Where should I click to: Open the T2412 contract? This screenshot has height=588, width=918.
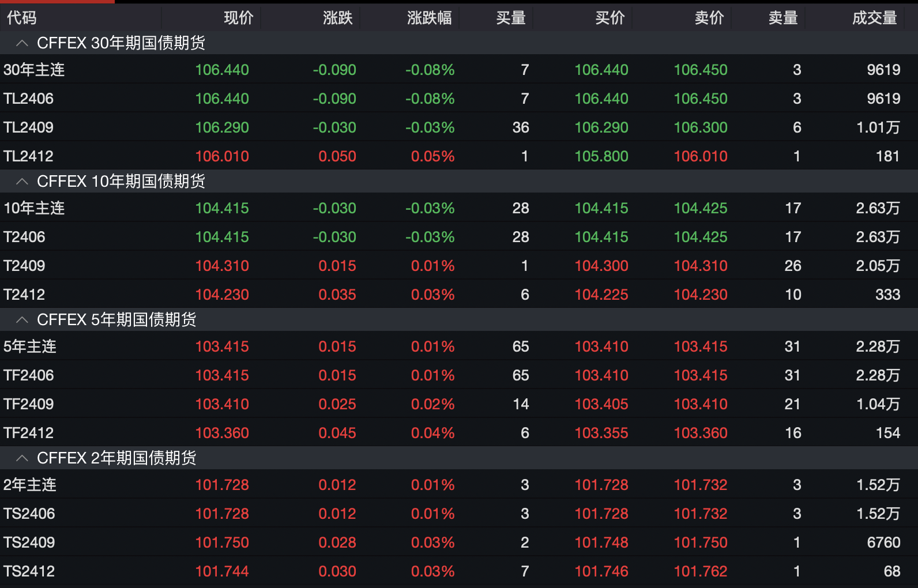point(24,295)
